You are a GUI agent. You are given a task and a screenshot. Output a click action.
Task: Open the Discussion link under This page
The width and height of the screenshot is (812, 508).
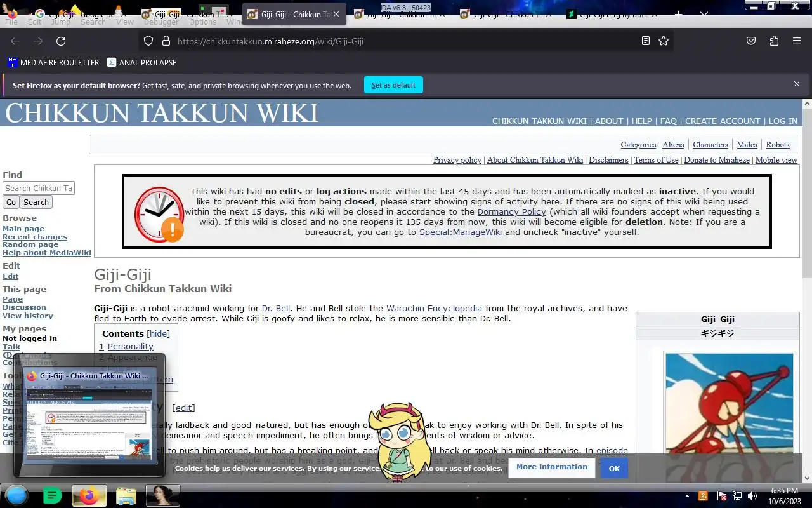point(24,307)
